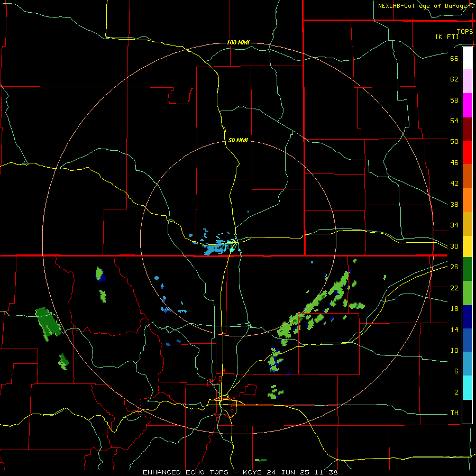Click the "50 NMI" range ring label
This screenshot has width=476, height=476.
click(x=238, y=140)
